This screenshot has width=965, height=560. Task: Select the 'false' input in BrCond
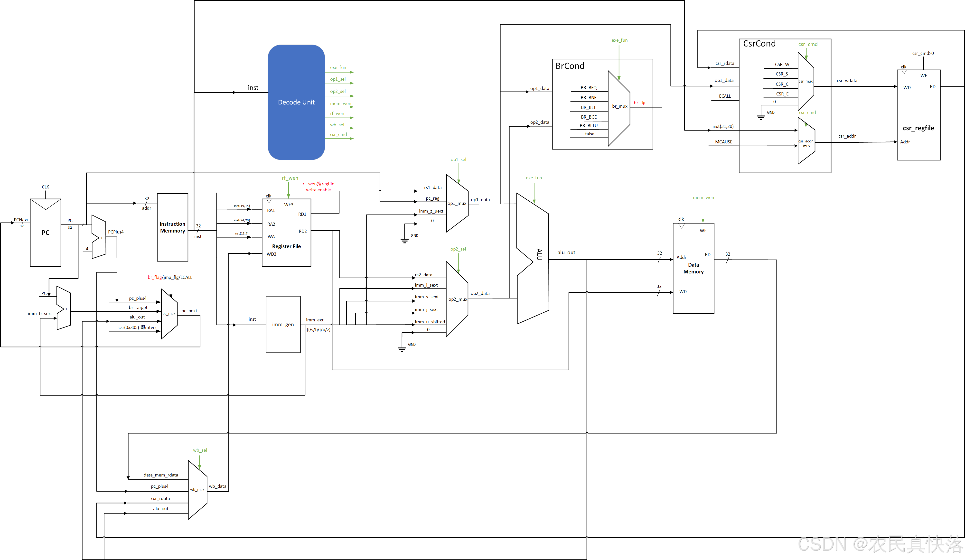590,134
